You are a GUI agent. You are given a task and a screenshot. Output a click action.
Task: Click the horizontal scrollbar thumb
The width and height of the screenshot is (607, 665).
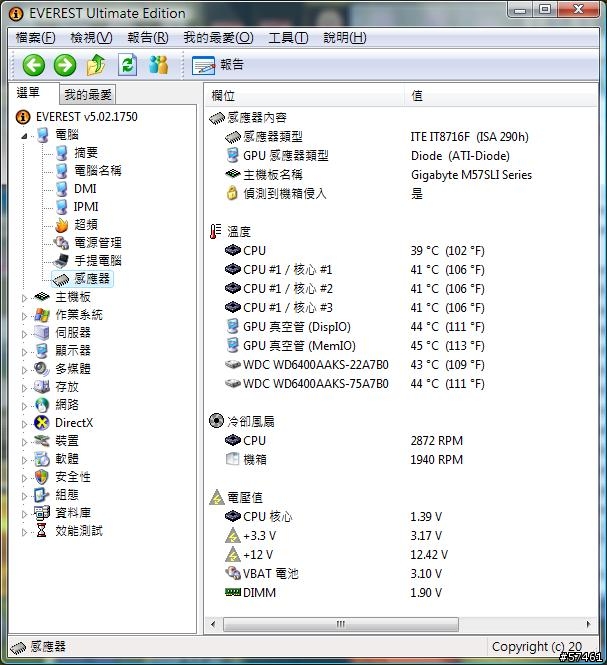click(341, 624)
